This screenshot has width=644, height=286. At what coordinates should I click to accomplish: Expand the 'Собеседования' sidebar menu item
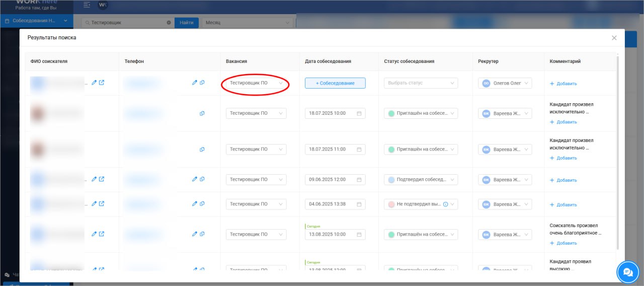(35, 21)
